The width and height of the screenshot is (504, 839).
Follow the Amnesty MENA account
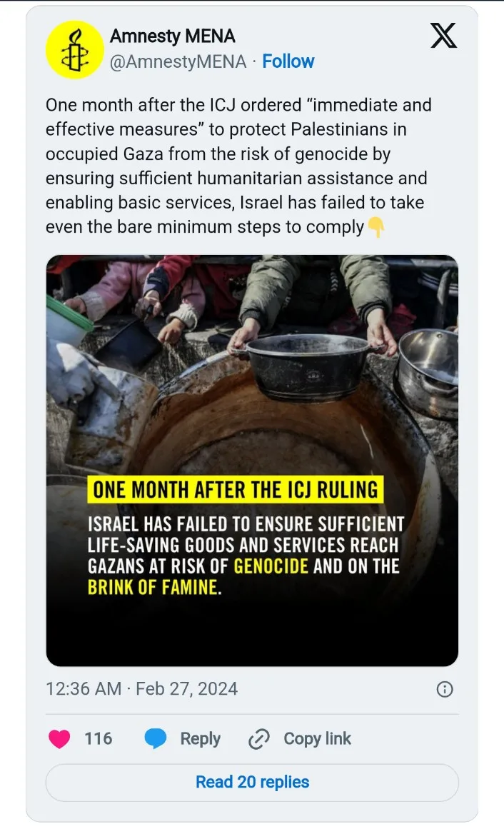click(x=288, y=61)
